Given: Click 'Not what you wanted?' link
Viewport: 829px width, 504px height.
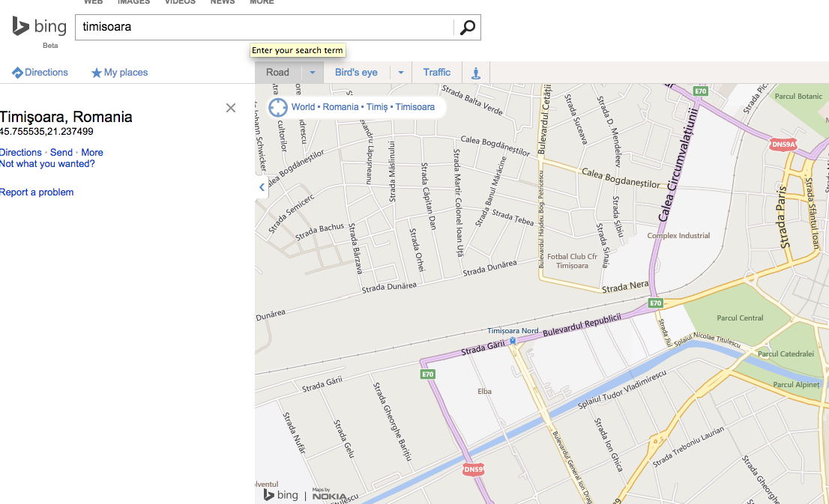Looking at the screenshot, I should click(47, 164).
